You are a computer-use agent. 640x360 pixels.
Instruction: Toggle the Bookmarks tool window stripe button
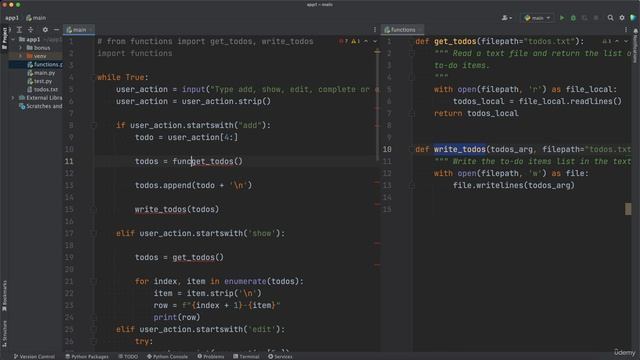tap(4, 296)
